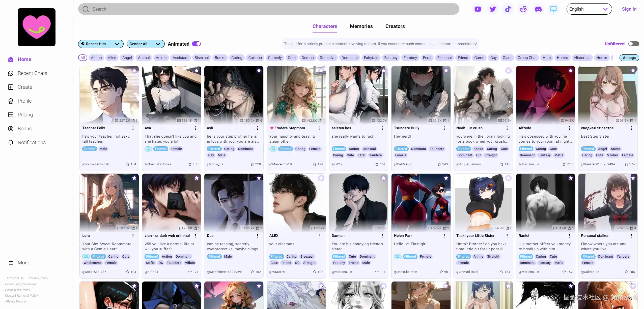The width and height of the screenshot is (644, 309).
Task: Open the Privacy Policy link
Action: tap(38, 278)
